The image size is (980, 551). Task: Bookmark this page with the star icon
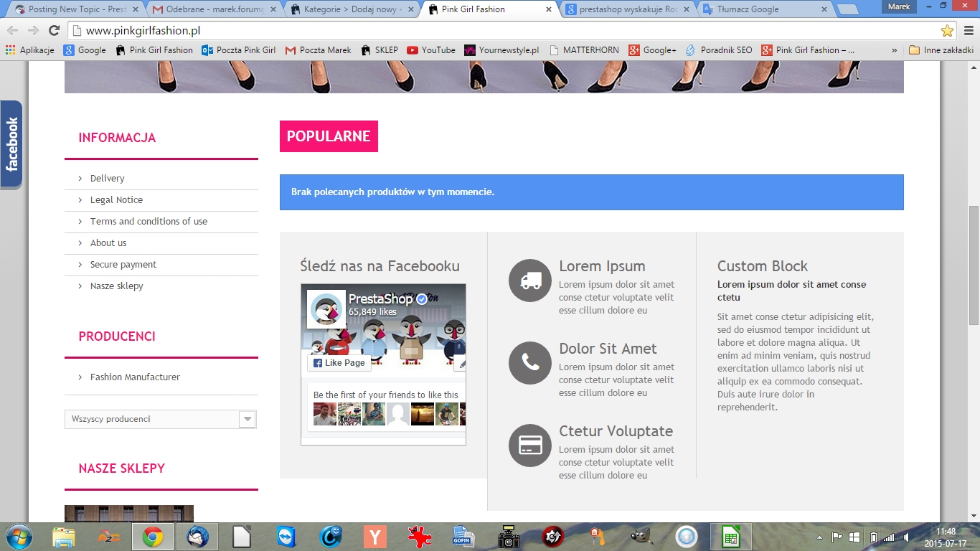947,31
